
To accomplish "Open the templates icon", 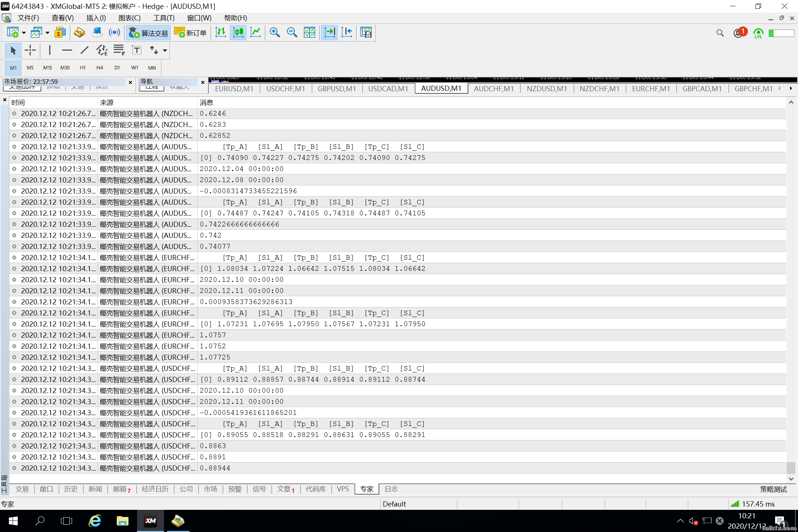I will coord(366,33).
